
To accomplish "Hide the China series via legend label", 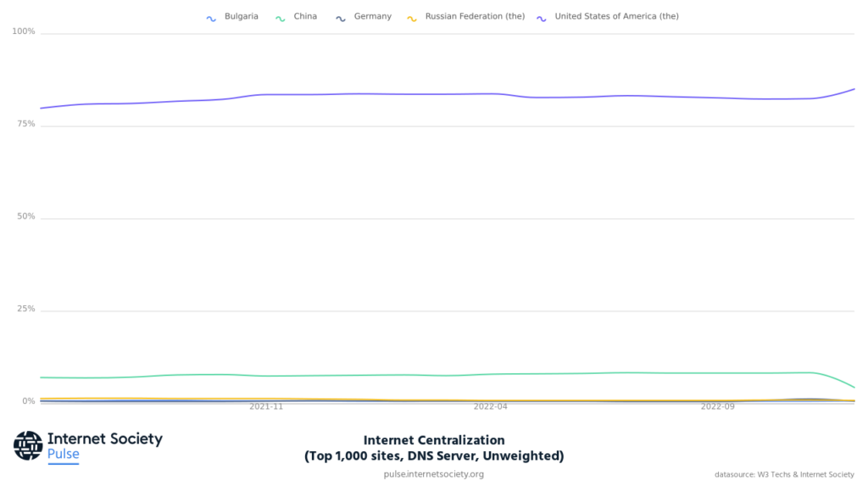I will click(x=305, y=16).
